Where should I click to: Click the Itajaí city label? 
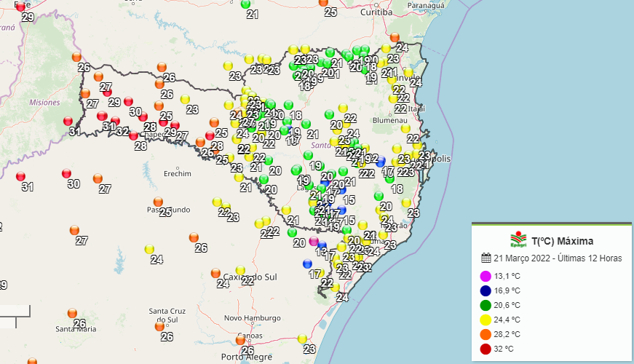pyautogui.click(x=417, y=108)
